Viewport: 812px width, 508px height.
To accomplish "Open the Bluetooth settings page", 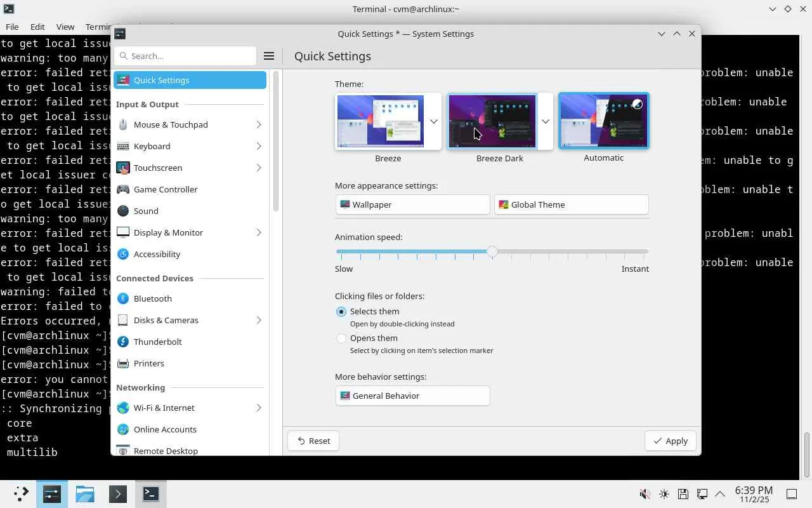I will (x=190, y=298).
